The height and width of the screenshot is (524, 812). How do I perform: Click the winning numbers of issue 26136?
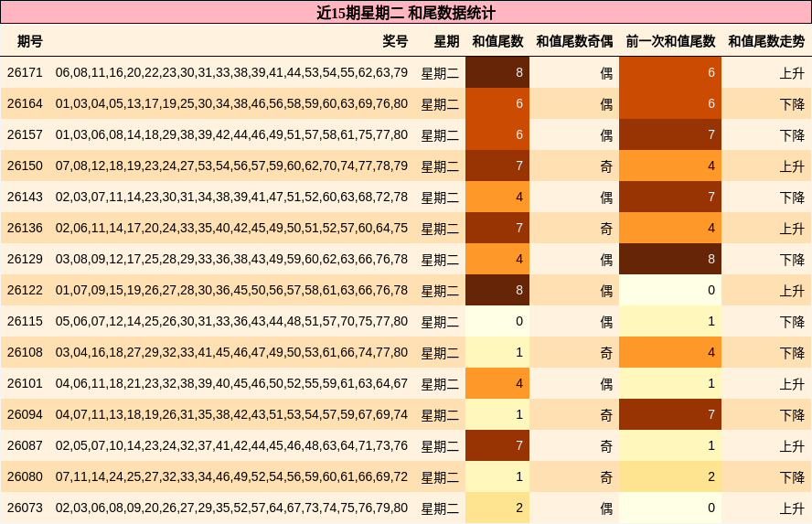[x=231, y=228]
